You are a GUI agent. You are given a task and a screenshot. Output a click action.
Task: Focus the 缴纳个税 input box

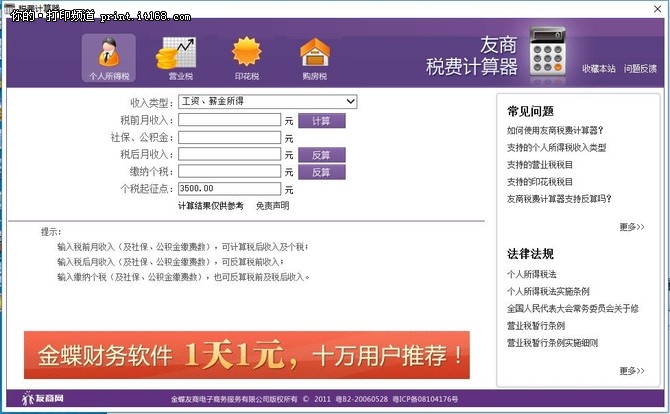(x=229, y=172)
